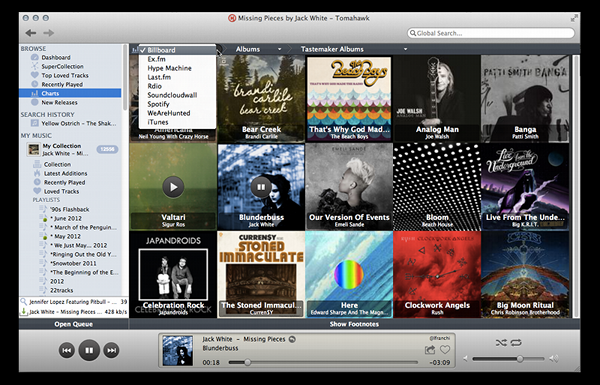Open 22tracks playlist
The height and width of the screenshot is (385, 600).
click(x=62, y=290)
